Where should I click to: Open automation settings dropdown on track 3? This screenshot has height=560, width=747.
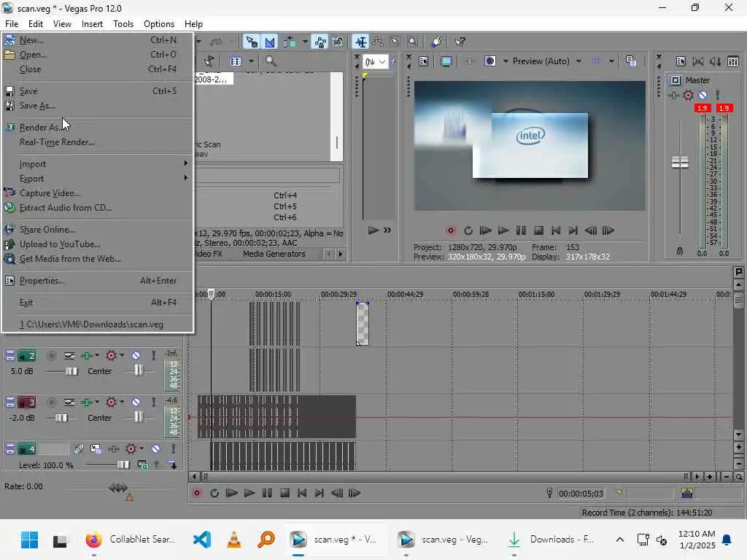pyautogui.click(x=123, y=402)
